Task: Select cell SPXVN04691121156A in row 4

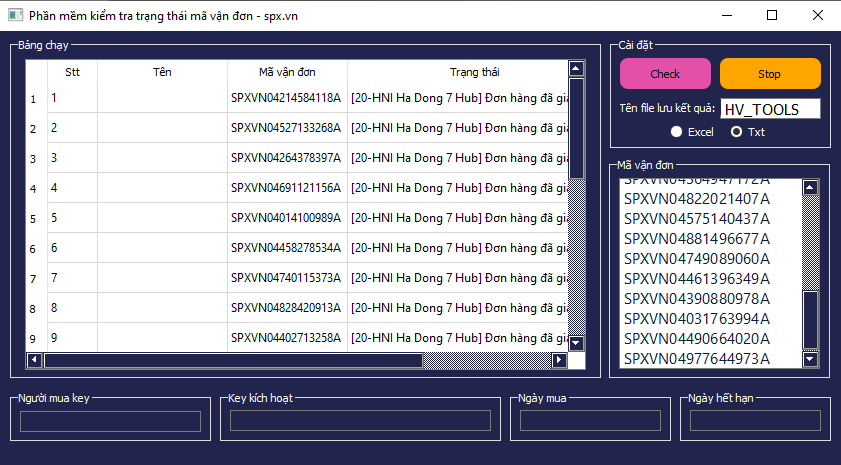Action: (x=287, y=188)
